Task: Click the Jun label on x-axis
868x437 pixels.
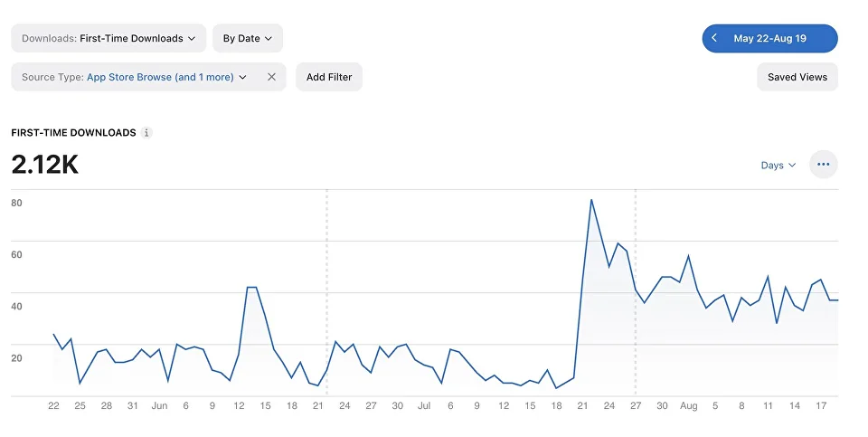Action: tap(159, 406)
